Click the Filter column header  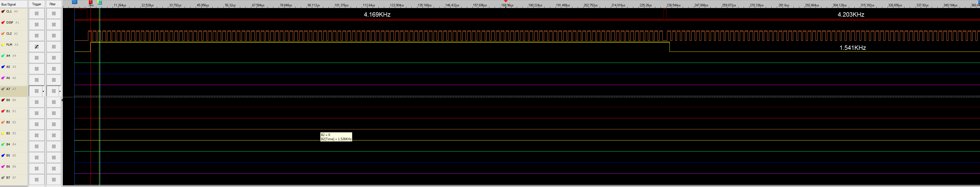[x=53, y=4]
